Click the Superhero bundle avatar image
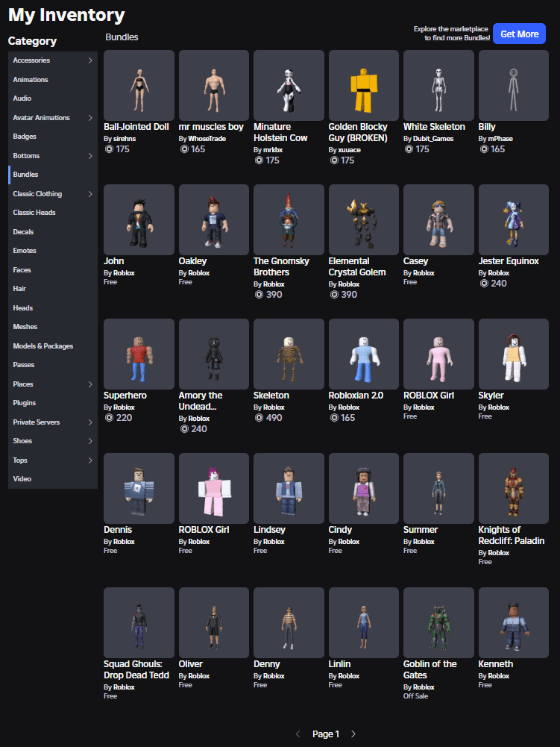The height and width of the screenshot is (747, 560). 139,354
